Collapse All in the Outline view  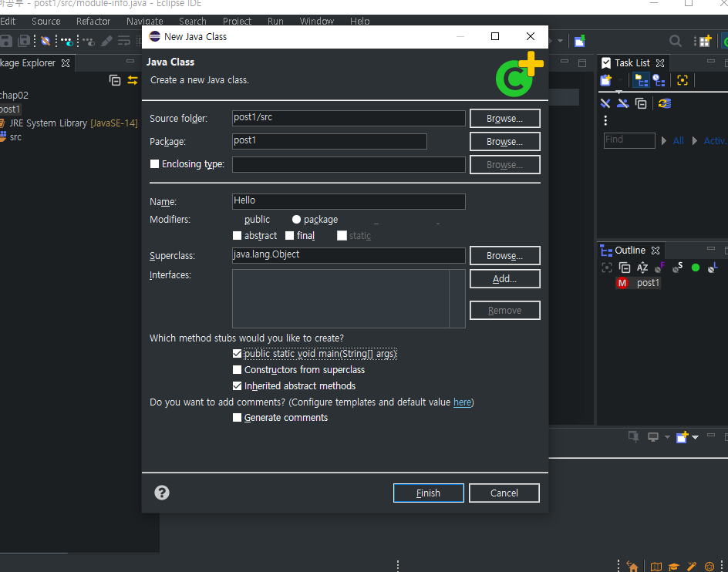click(x=625, y=267)
